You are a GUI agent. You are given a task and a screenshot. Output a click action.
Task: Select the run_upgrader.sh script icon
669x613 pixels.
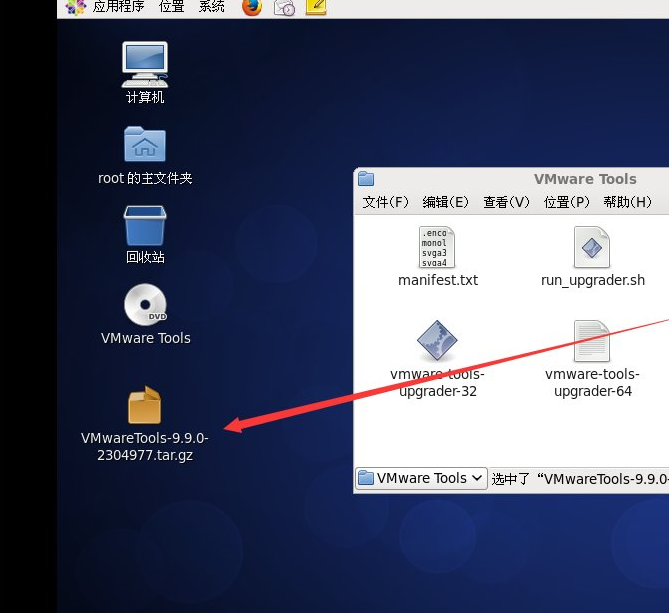(x=592, y=247)
